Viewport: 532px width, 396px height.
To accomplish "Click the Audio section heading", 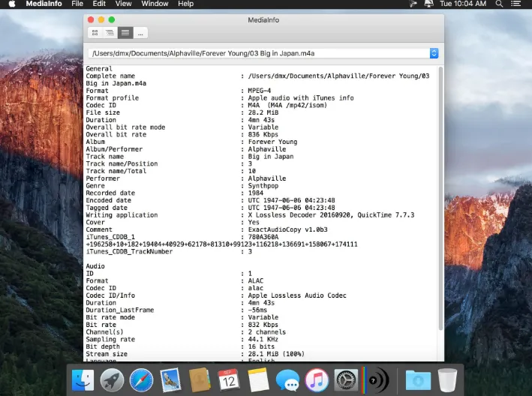I will [95, 266].
